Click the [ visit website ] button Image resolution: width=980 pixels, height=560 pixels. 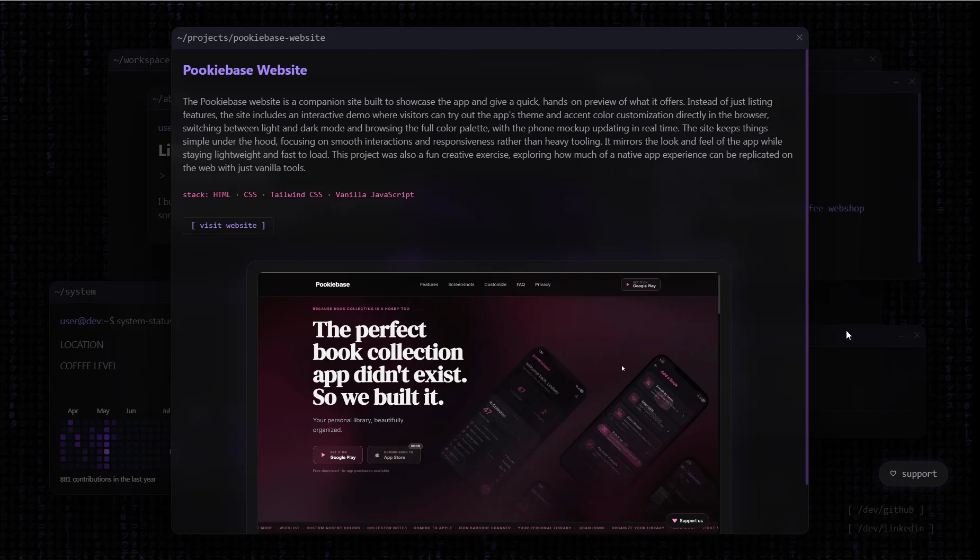tap(228, 226)
